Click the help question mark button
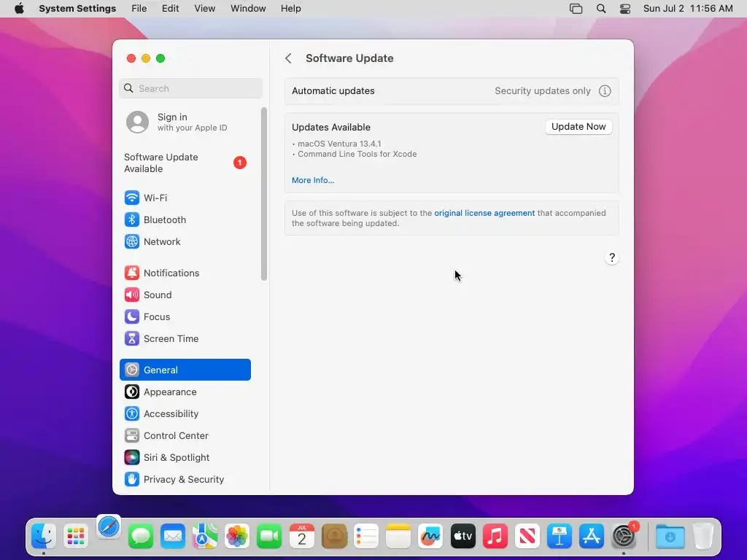 coord(612,257)
